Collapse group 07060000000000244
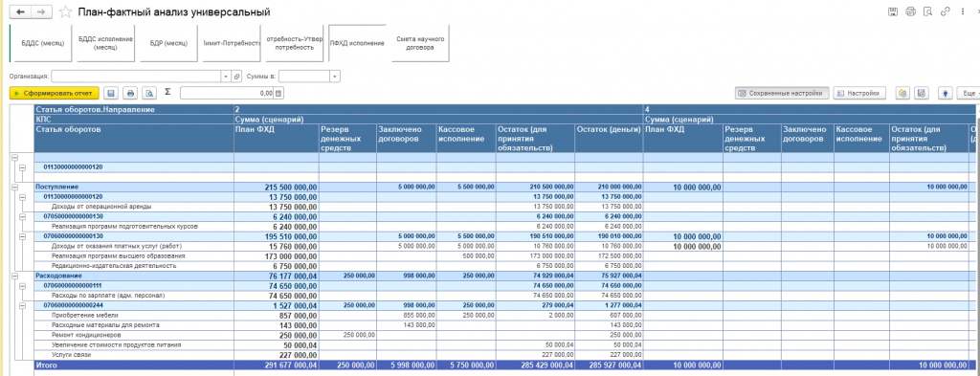Viewport: 980px width, 376px height. tap(23, 305)
